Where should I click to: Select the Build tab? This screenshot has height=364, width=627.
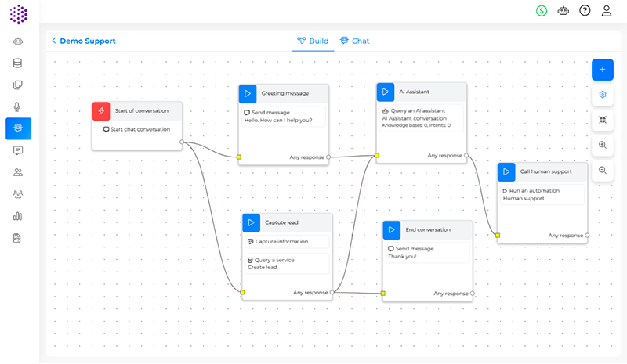(313, 41)
